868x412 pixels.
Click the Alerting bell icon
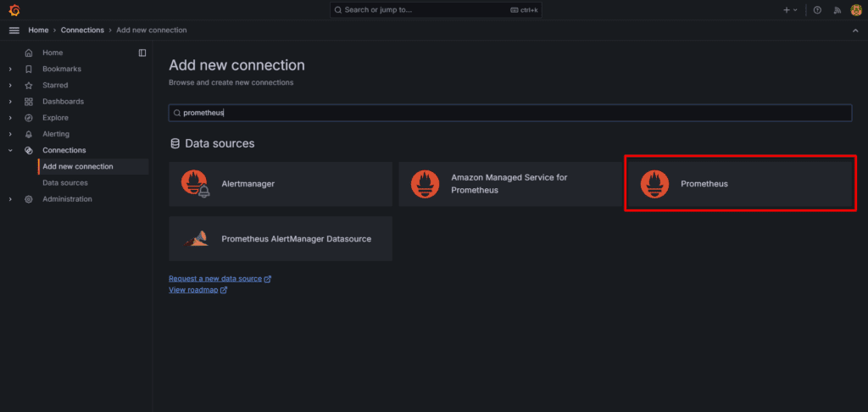click(29, 134)
